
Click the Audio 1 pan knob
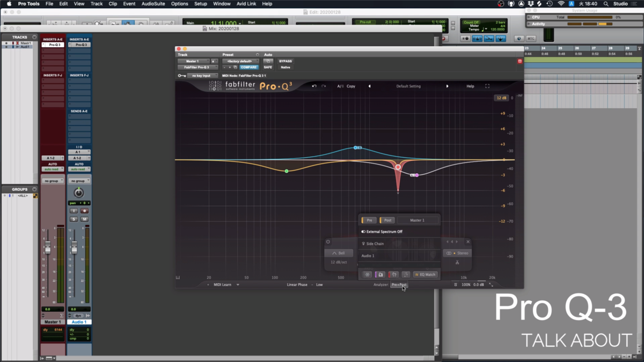(79, 193)
